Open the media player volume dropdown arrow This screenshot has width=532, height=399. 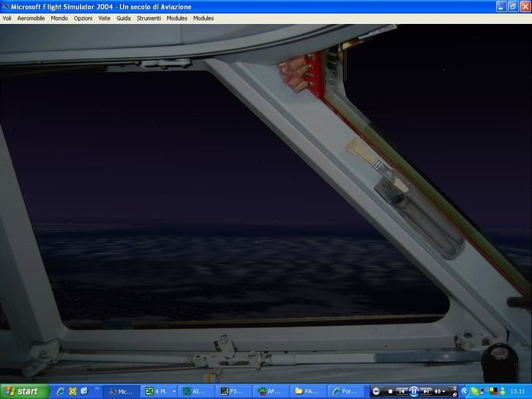(x=444, y=392)
